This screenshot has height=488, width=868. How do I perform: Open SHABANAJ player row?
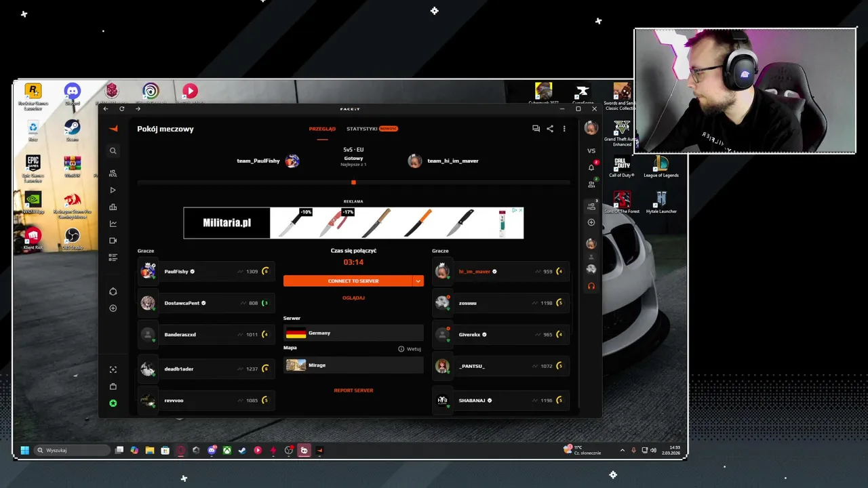[500, 400]
